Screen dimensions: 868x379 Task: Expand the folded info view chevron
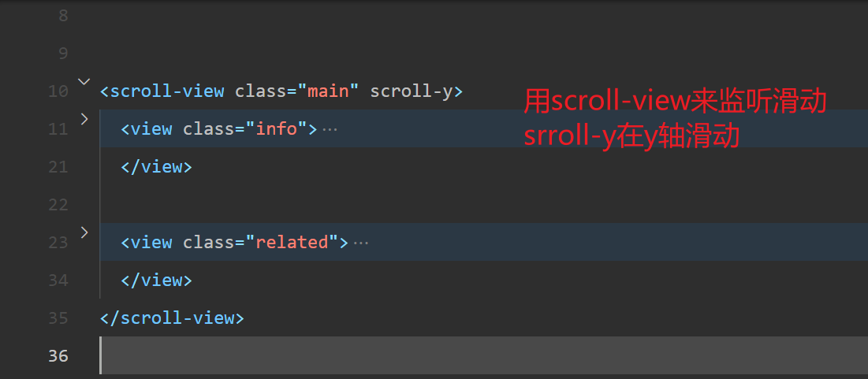click(84, 119)
